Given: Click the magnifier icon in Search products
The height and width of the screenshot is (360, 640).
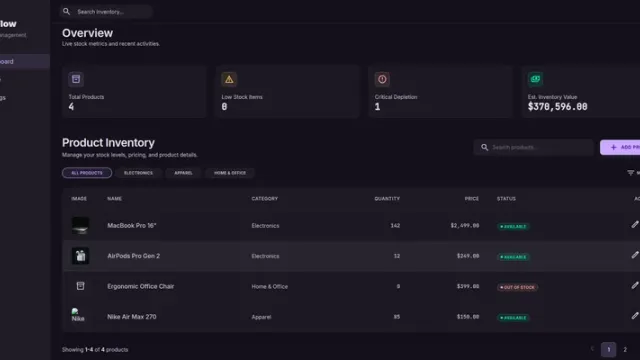Looking at the screenshot, I should click(484, 147).
